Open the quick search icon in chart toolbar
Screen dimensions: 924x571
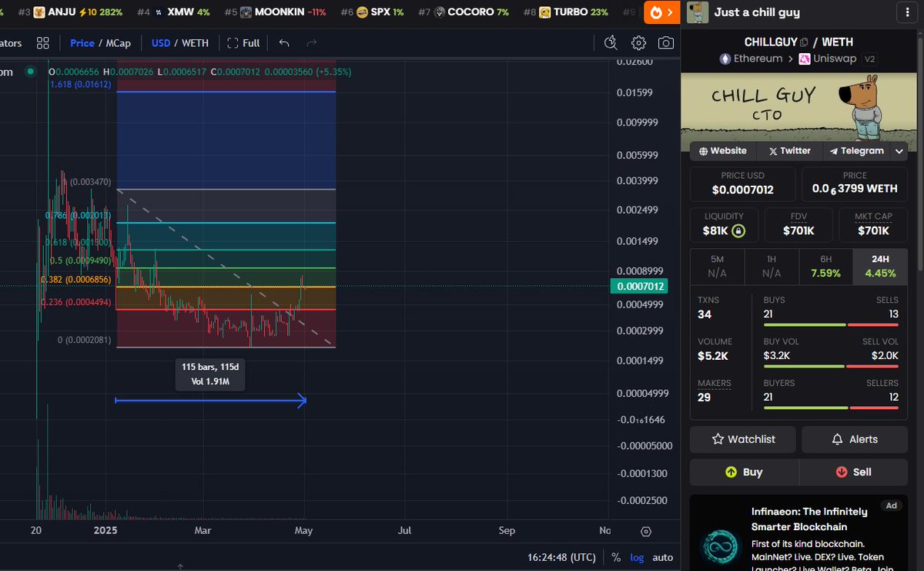pyautogui.click(x=611, y=43)
